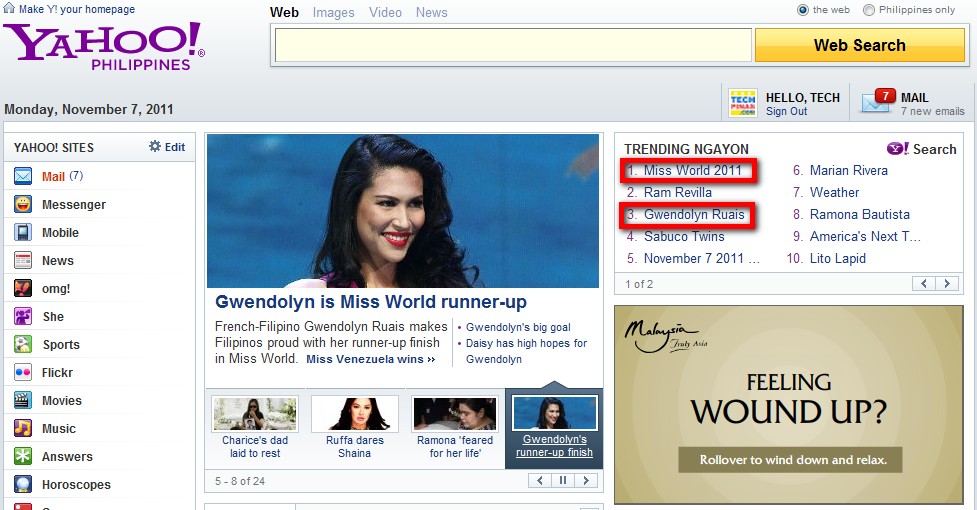Image resolution: width=977 pixels, height=510 pixels.
Task: Open 'Gwendolyn's big goal' link
Action: [x=518, y=328]
